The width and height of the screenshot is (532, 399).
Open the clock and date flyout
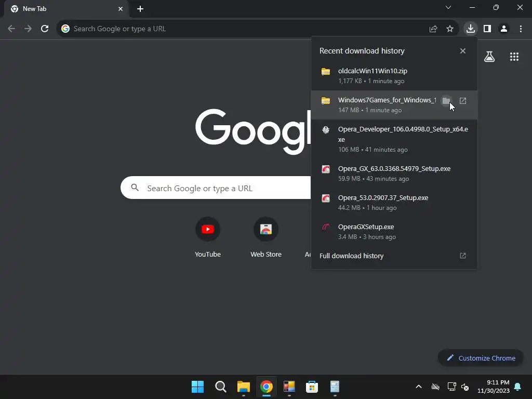[x=494, y=387]
